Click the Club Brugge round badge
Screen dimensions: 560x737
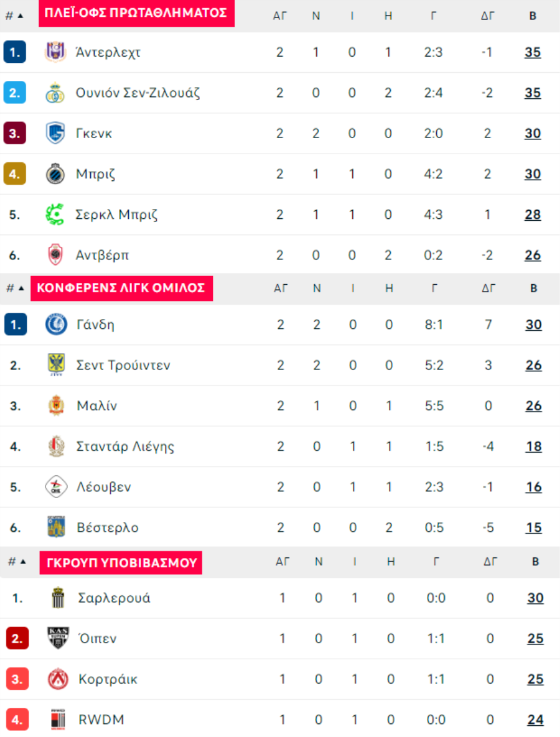pyautogui.click(x=55, y=174)
